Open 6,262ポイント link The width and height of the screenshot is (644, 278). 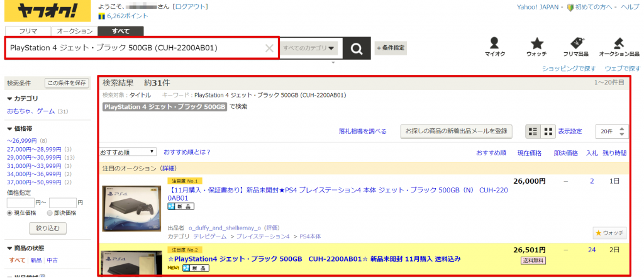128,16
